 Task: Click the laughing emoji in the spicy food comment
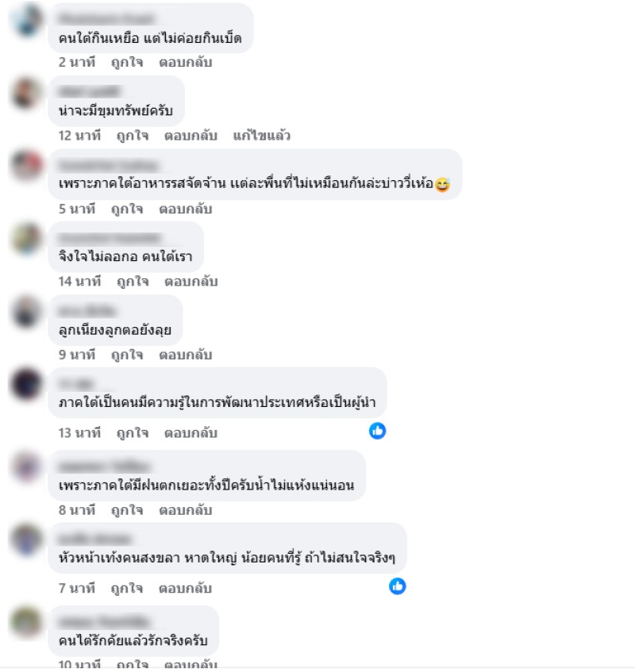point(442,185)
